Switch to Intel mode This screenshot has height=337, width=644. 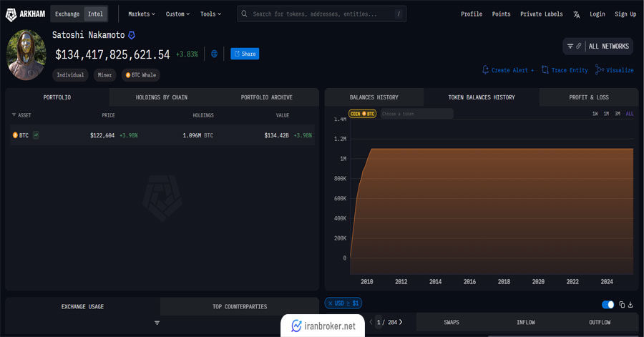coord(96,14)
